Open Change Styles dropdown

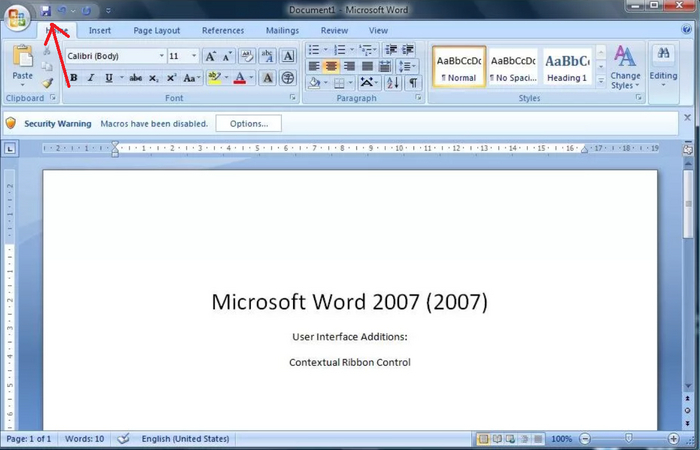point(625,68)
